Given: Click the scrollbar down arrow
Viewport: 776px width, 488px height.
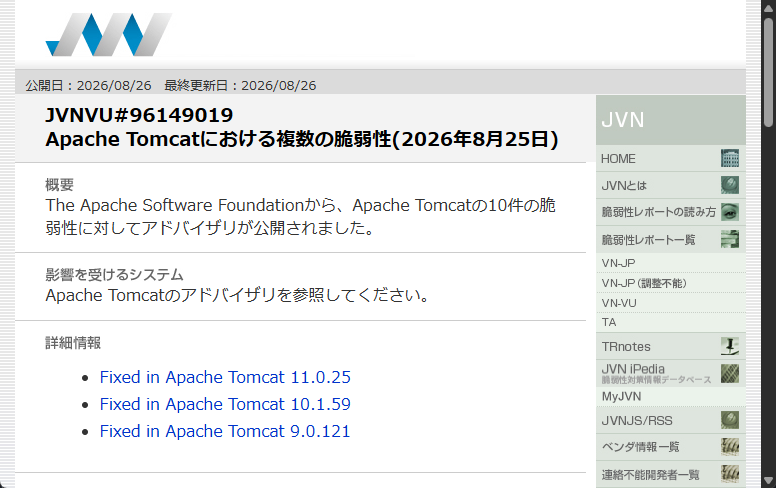Looking at the screenshot, I should pyautogui.click(x=769, y=481).
